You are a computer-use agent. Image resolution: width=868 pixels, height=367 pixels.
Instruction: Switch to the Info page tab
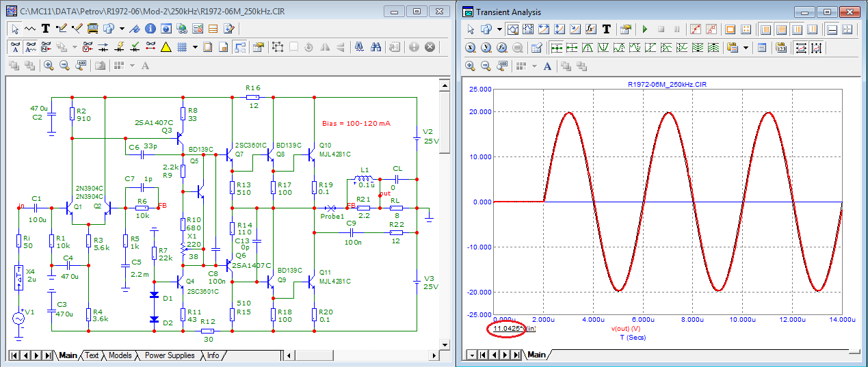[213, 355]
